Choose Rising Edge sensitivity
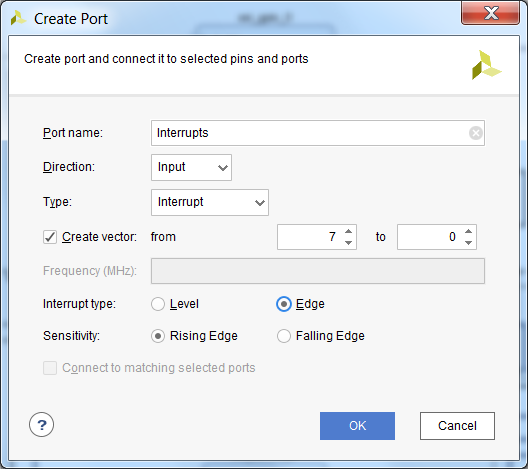This screenshot has width=528, height=469. (x=158, y=336)
